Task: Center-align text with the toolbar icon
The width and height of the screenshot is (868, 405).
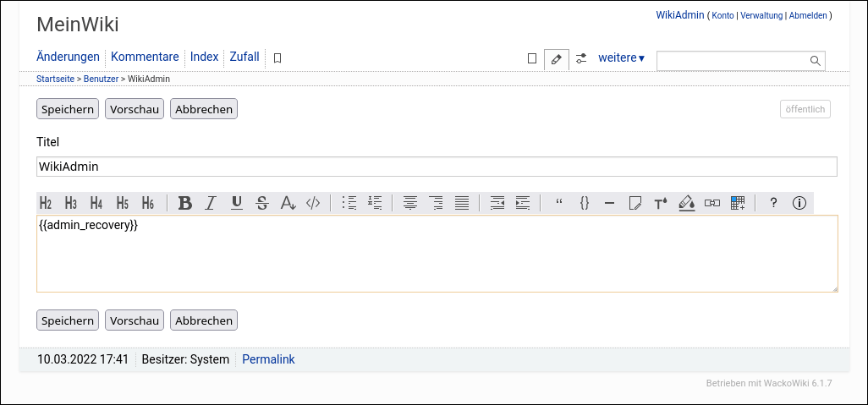Action: (410, 203)
